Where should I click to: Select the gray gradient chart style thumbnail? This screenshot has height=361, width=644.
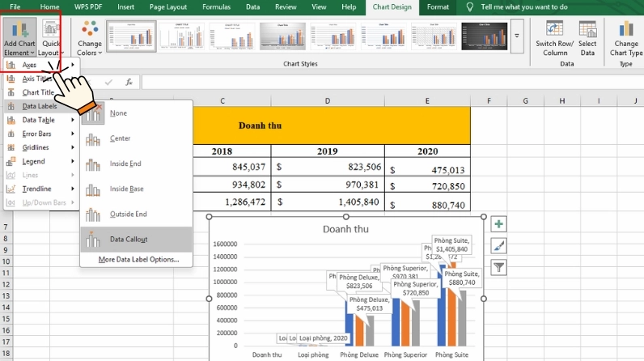282,36
